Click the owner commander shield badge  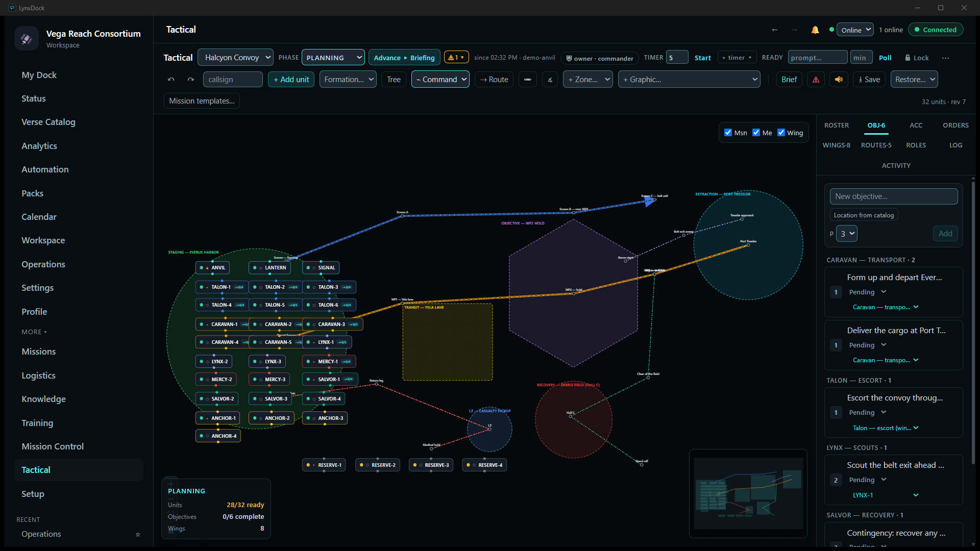tap(600, 58)
